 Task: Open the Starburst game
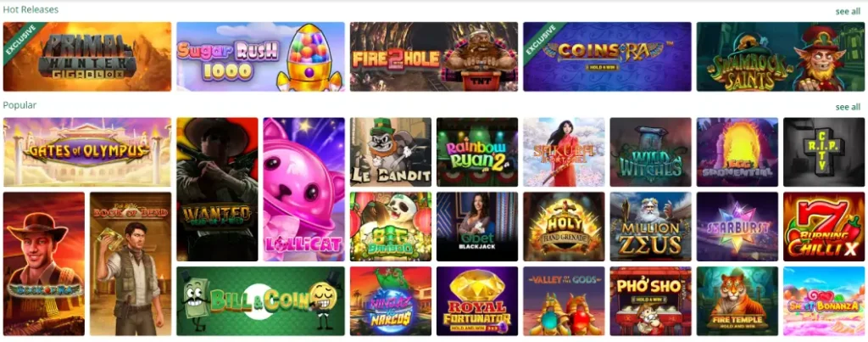point(737,226)
